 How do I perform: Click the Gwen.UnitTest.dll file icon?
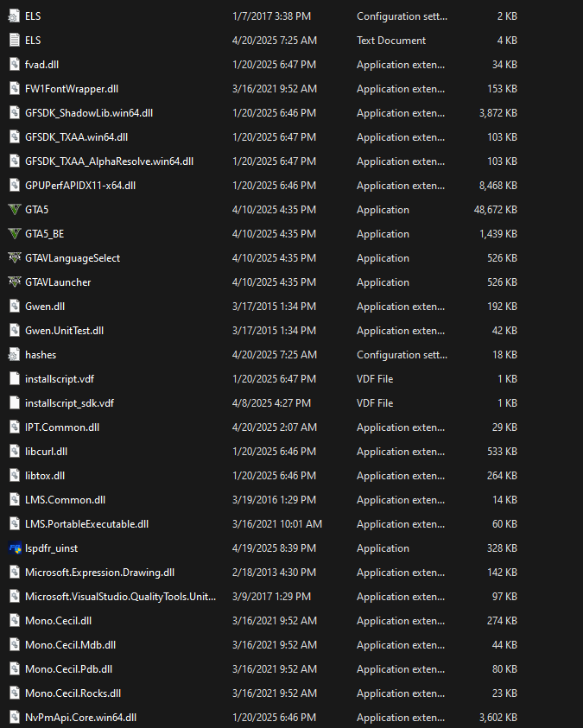coord(15,331)
